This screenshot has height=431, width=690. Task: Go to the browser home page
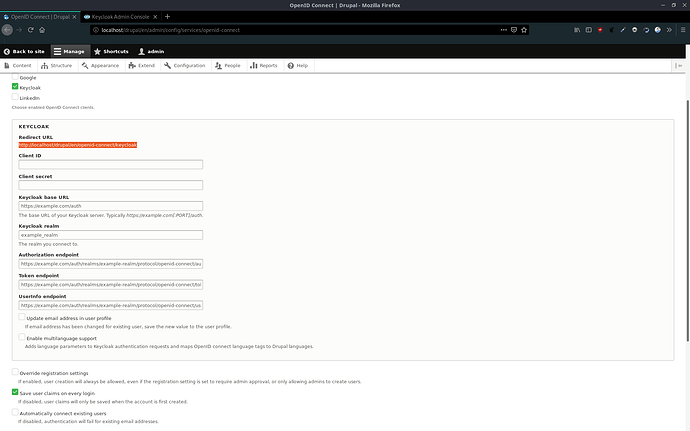click(42, 30)
